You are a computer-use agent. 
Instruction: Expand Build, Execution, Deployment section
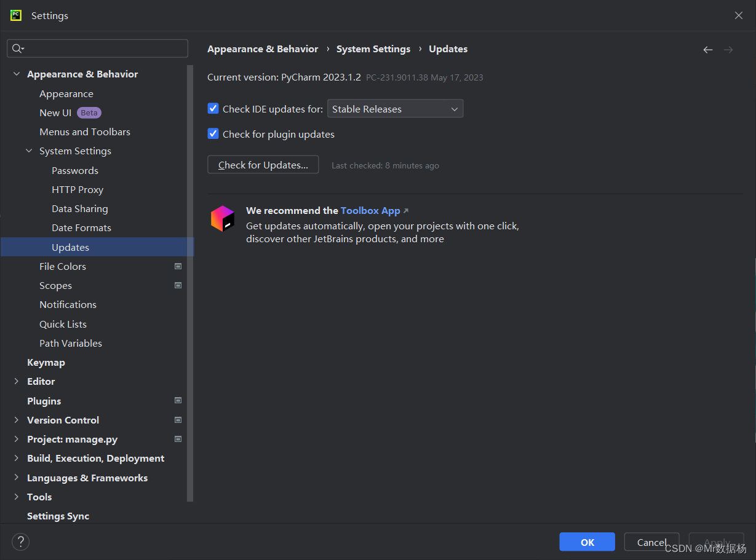[16, 459]
